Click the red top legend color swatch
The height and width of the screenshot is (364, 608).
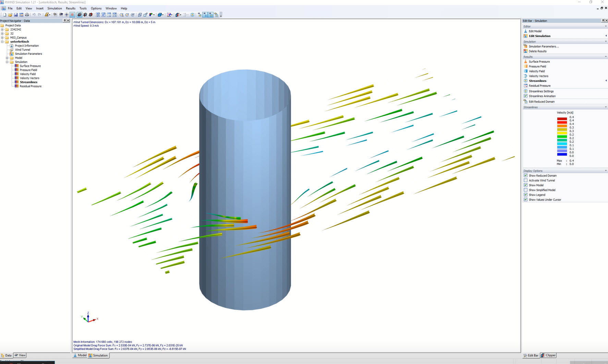[x=562, y=118]
